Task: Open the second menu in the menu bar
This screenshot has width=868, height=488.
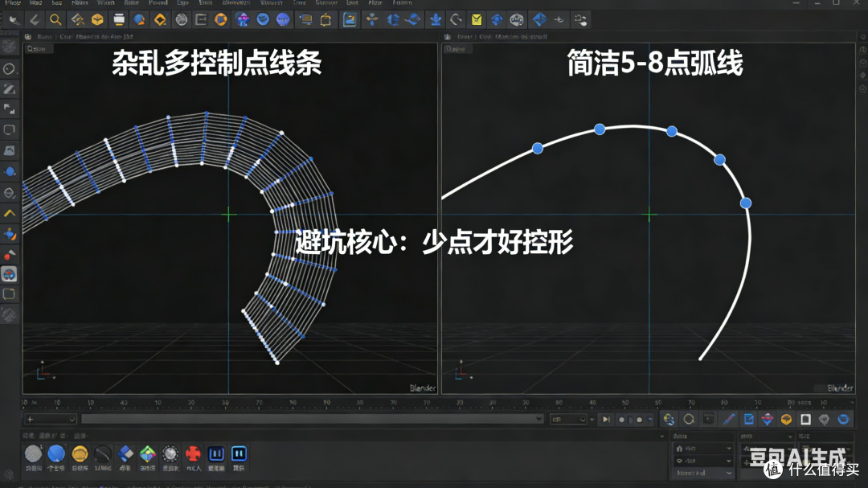Action: pyautogui.click(x=35, y=2)
